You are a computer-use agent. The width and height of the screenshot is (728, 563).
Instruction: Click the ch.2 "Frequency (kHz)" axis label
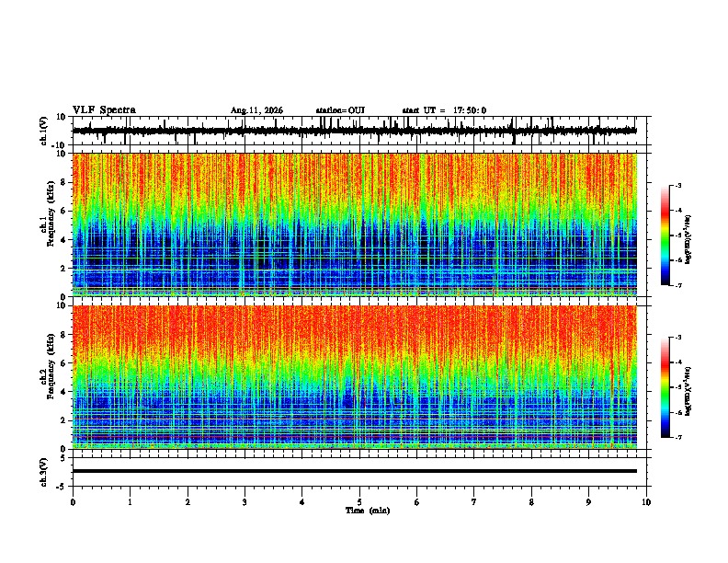pyautogui.click(x=51, y=366)
